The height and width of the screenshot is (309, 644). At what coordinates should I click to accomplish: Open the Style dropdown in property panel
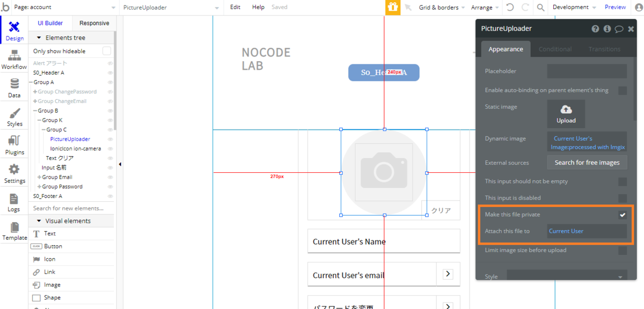pos(567,277)
